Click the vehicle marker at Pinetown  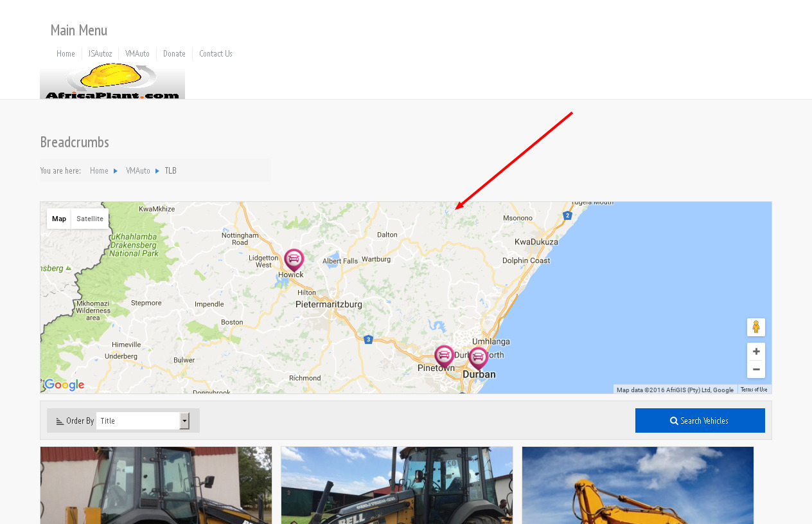pyautogui.click(x=444, y=356)
